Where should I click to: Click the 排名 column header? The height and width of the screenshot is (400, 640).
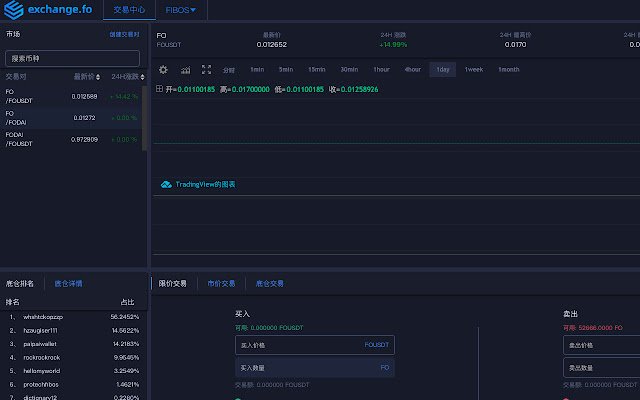click(12, 302)
